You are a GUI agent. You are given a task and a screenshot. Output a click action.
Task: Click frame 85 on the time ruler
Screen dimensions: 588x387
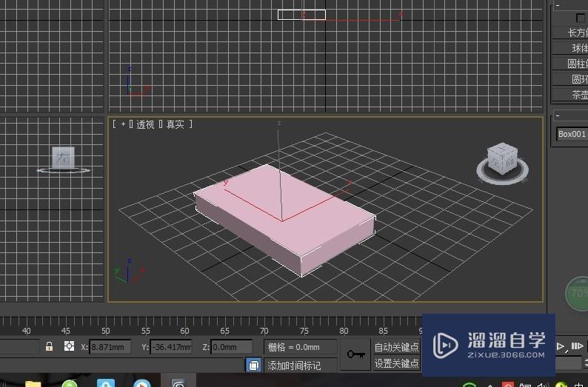(384, 331)
